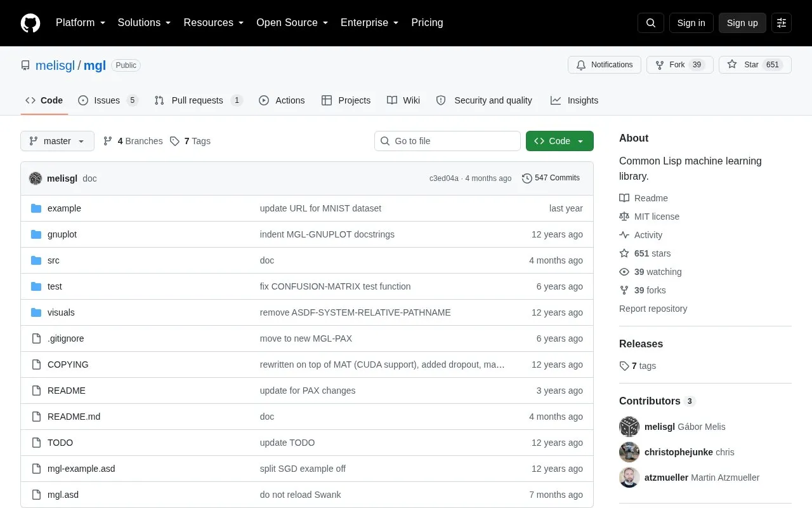Click the Sign up button
The height and width of the screenshot is (508, 812).
tap(742, 23)
